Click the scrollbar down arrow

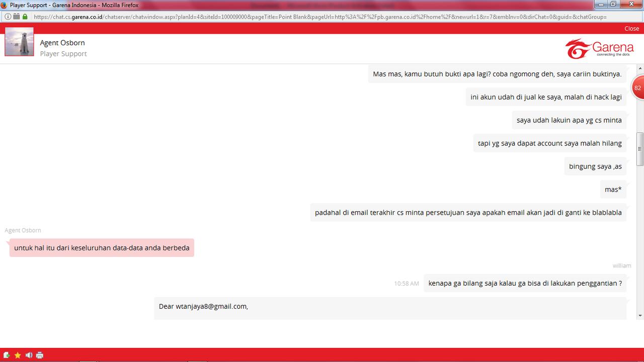(640, 315)
